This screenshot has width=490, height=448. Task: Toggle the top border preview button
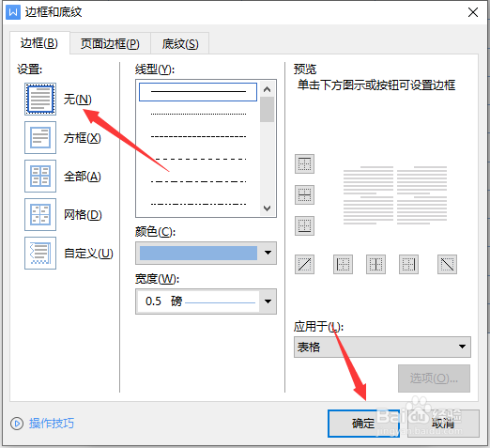click(304, 163)
